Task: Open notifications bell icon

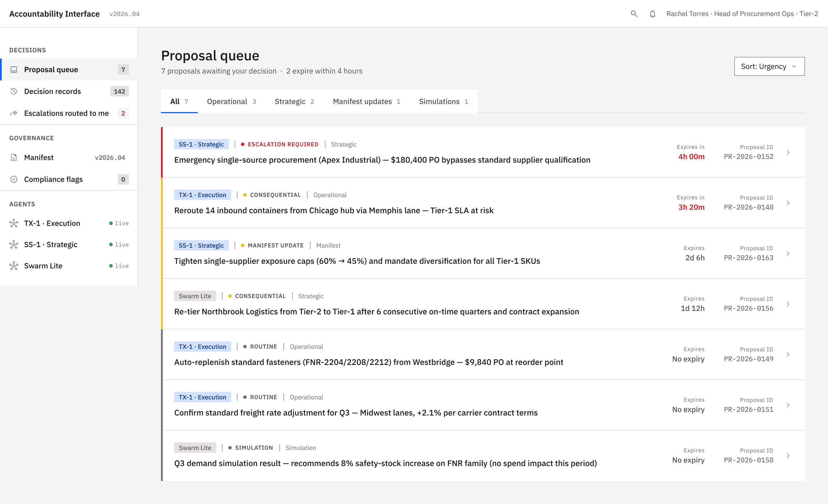Action: (652, 14)
